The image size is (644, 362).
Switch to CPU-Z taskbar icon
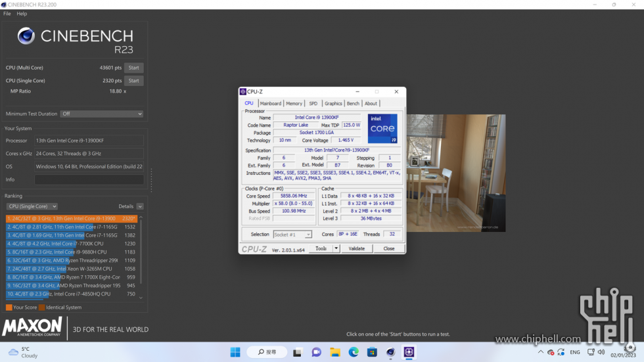click(409, 352)
